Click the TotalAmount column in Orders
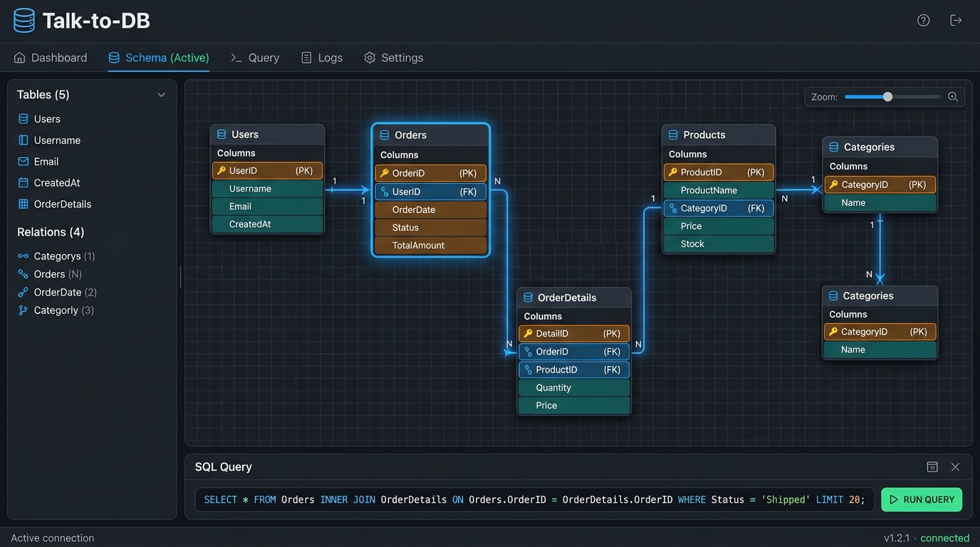This screenshot has height=547, width=980. [431, 245]
